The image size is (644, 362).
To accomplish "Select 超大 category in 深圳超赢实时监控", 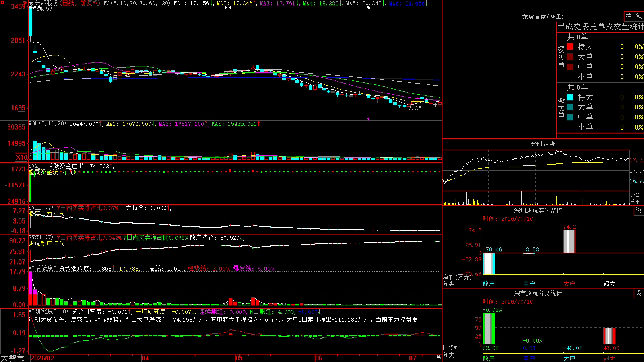I will click(x=609, y=284).
